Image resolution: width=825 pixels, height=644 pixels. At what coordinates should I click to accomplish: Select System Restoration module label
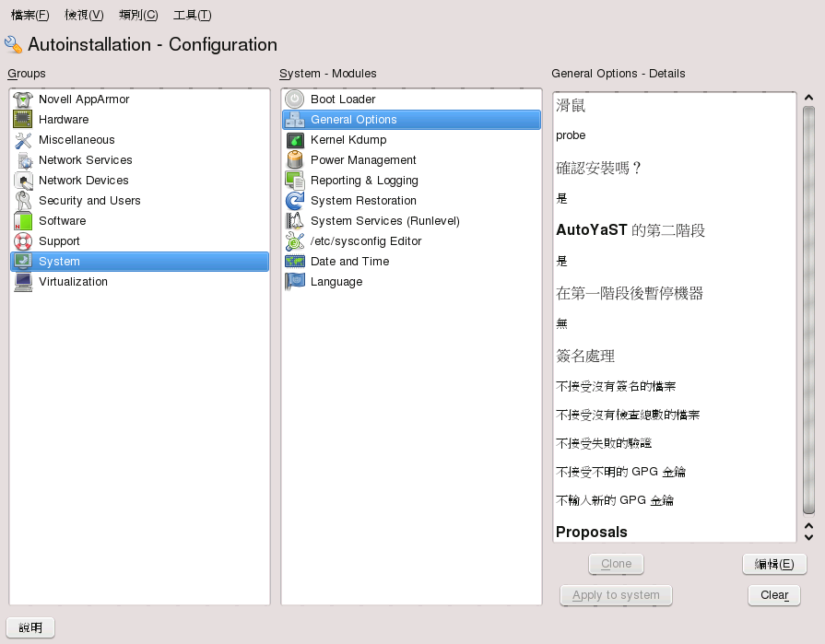point(363,200)
